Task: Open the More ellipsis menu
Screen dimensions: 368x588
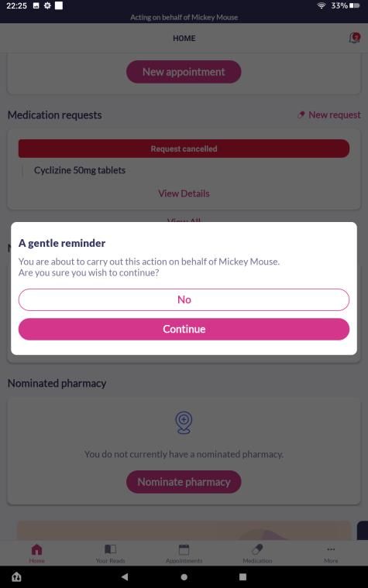Action: coord(331,549)
